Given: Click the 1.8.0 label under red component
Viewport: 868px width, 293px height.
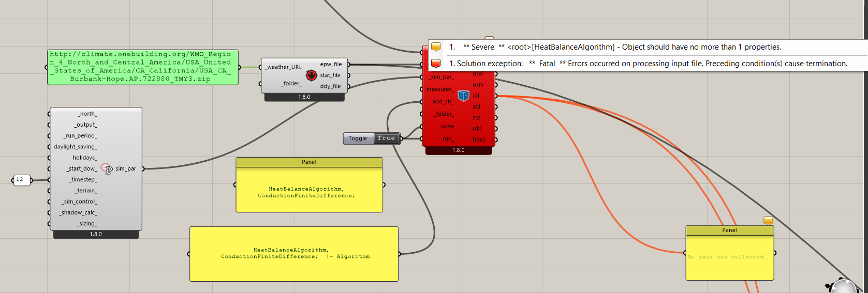Looking at the screenshot, I should point(459,150).
